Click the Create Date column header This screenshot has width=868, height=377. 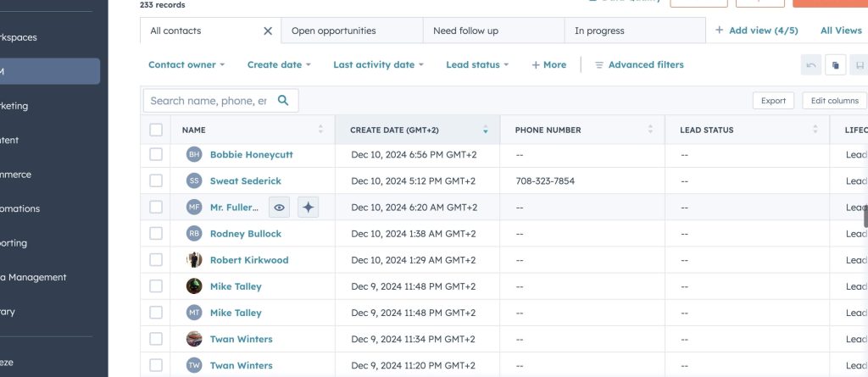[417, 130]
